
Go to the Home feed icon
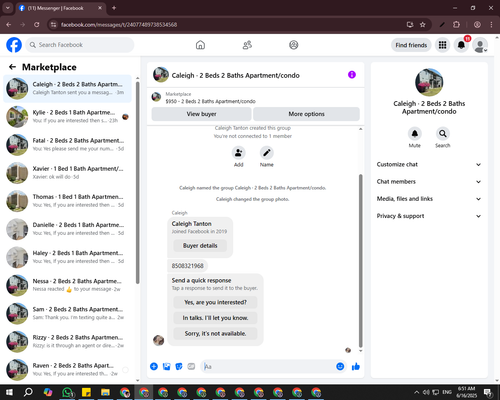[x=200, y=45]
